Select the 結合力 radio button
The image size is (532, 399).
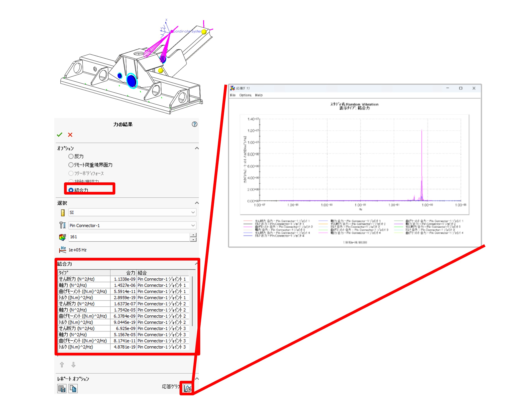tap(71, 190)
